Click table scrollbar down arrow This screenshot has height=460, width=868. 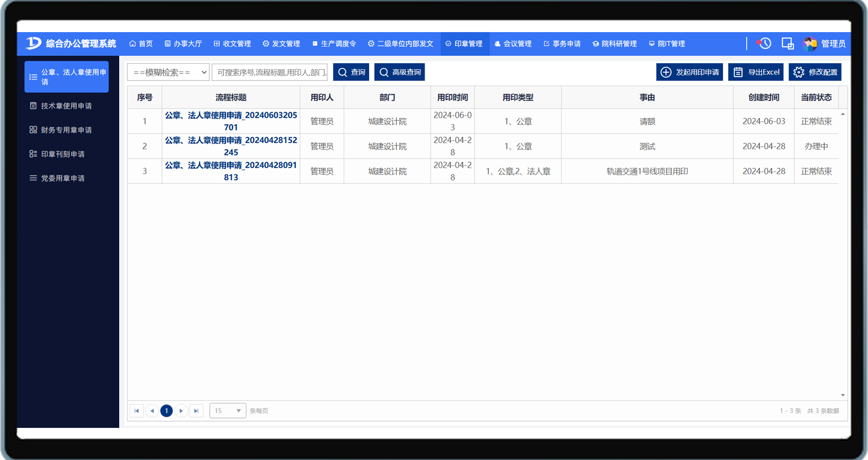[x=843, y=395]
